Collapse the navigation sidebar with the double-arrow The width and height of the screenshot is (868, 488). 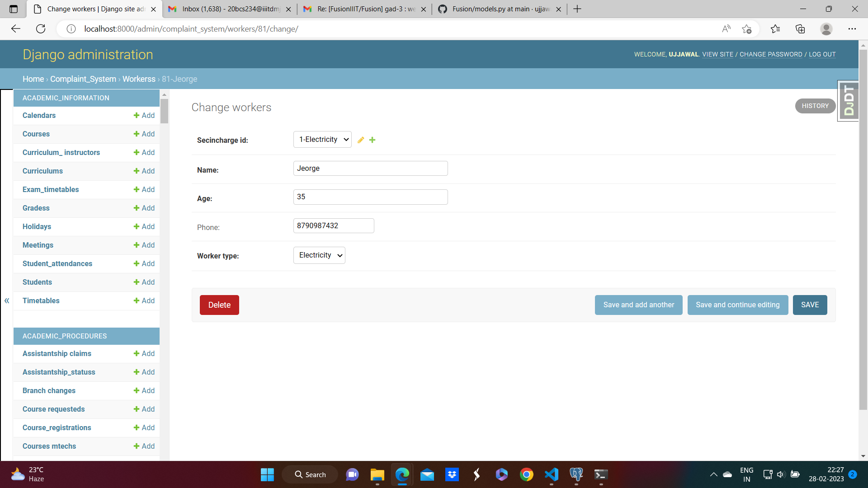click(x=7, y=300)
